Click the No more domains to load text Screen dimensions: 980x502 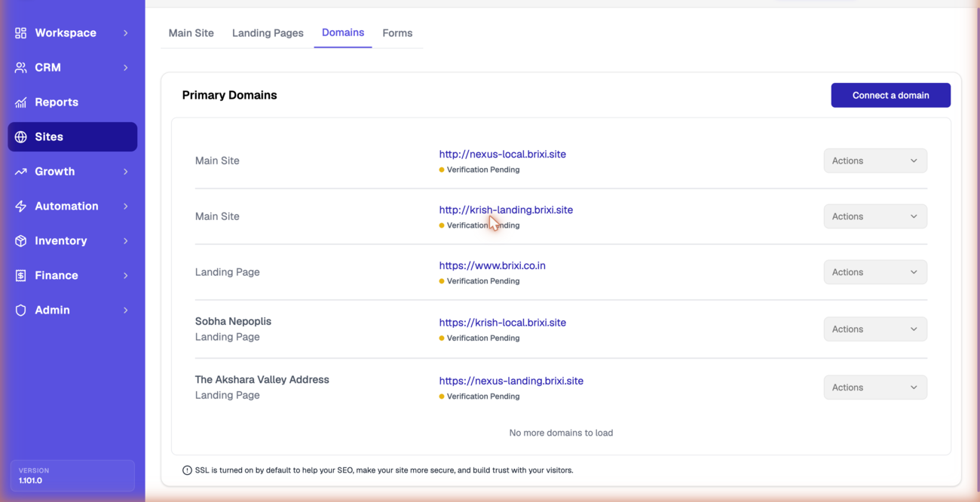(561, 433)
